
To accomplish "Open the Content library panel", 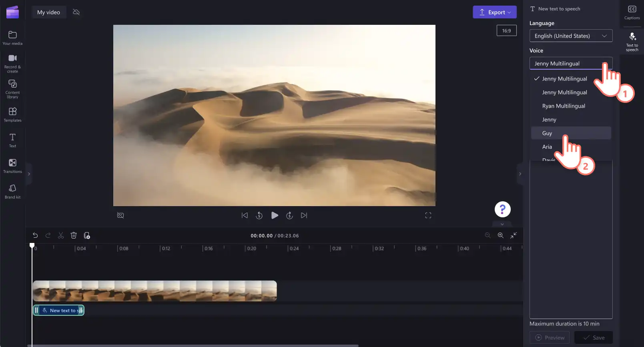I will pyautogui.click(x=12, y=89).
